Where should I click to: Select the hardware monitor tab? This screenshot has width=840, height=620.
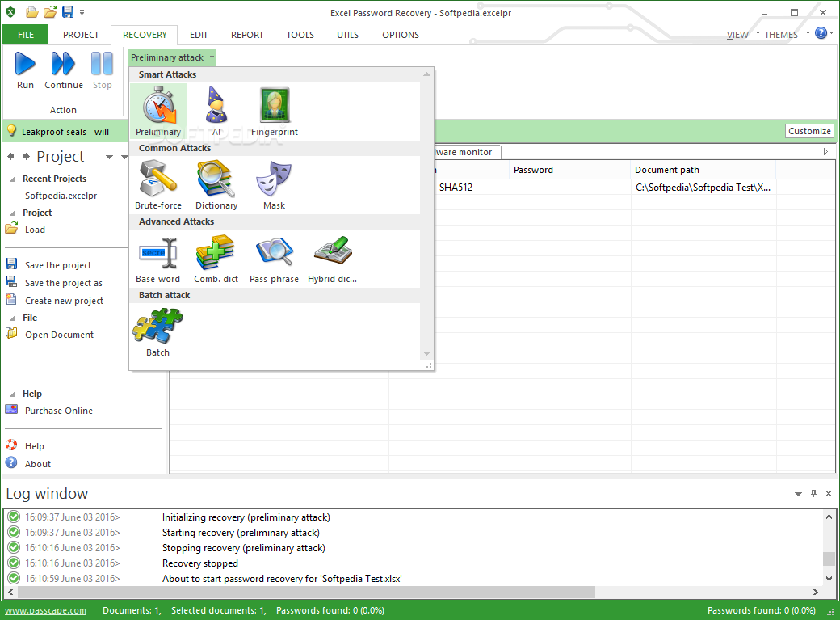[x=468, y=152]
